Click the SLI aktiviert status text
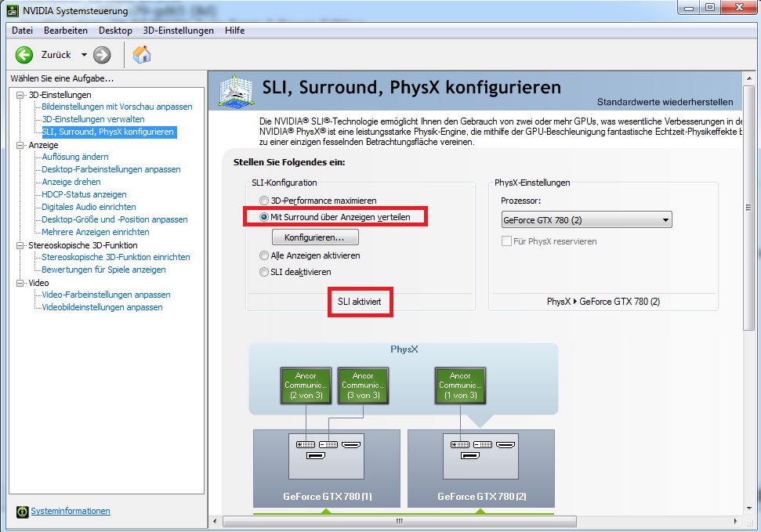This screenshot has height=532, width=761. click(360, 302)
